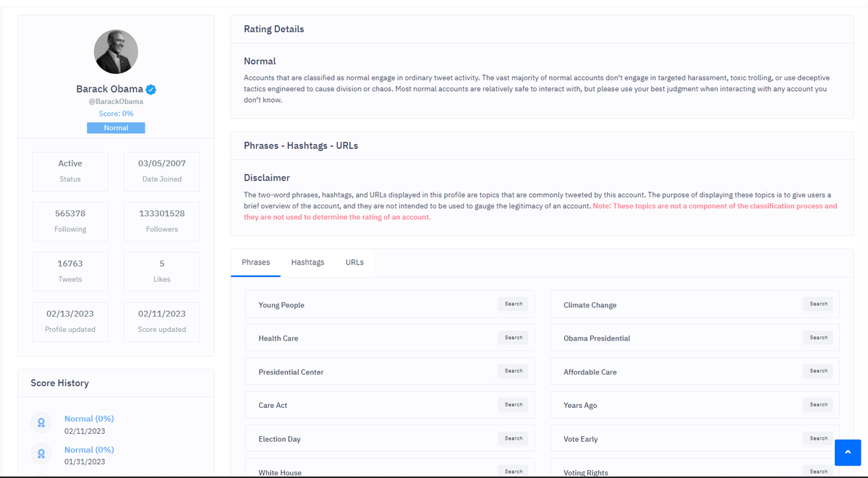The width and height of the screenshot is (868, 478).
Task: Click the Disclaimer heading
Action: (x=267, y=178)
